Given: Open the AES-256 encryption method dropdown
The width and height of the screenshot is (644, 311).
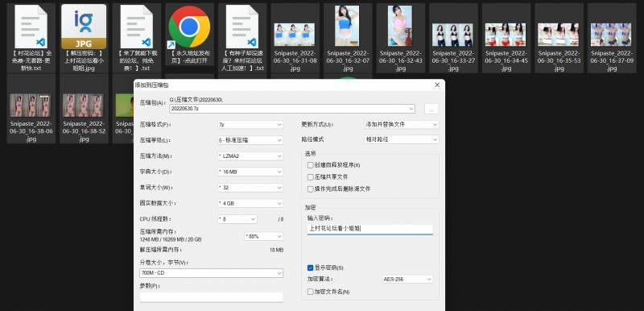Looking at the screenshot, I should coord(407,280).
